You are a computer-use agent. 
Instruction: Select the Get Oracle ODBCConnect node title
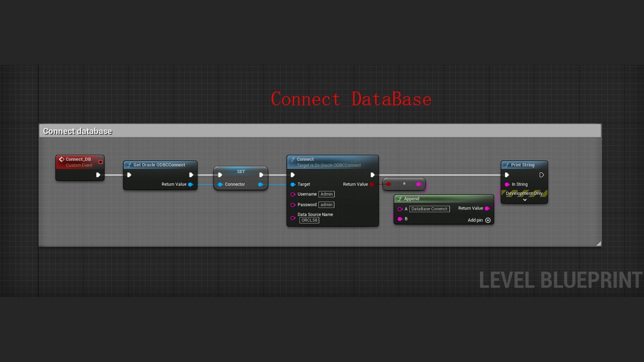159,165
